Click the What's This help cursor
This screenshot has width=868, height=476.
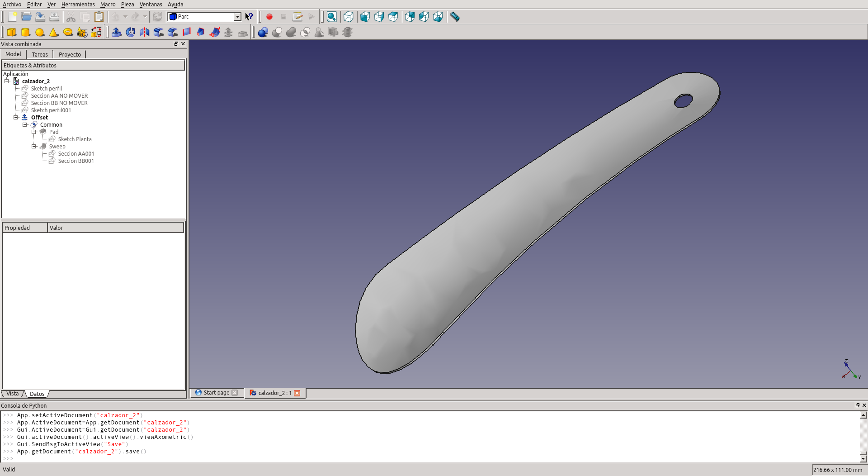249,17
